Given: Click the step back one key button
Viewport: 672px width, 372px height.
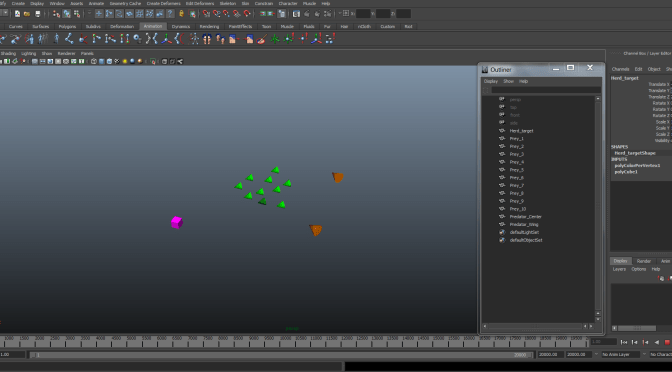Looking at the screenshot, I should pos(645,342).
